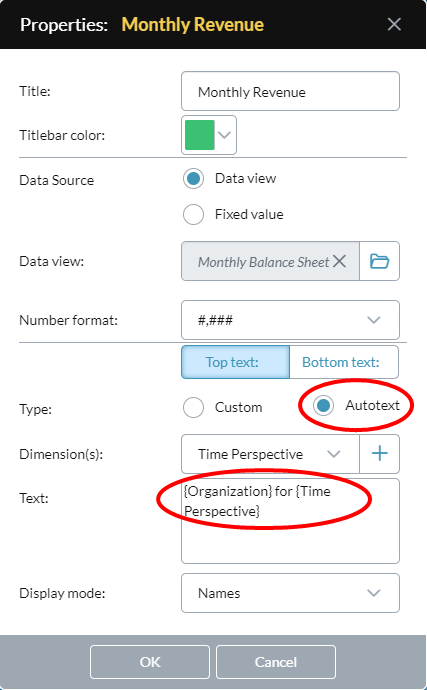The height and width of the screenshot is (690, 427).
Task: Open the Display mode Names dropdown
Action: tap(291, 593)
